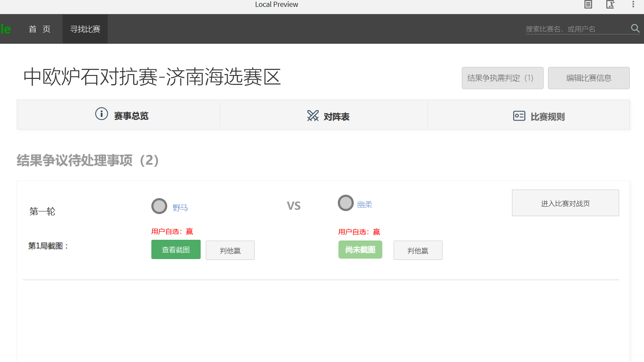Click the info icon beside 赛事总览

pyautogui.click(x=102, y=114)
